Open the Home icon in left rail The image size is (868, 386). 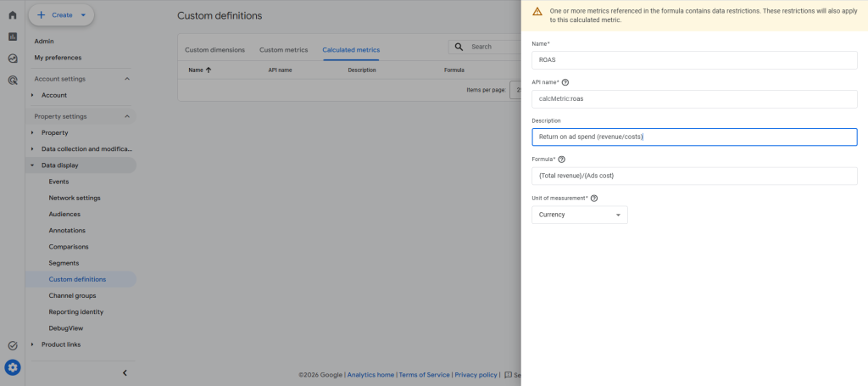tap(12, 15)
